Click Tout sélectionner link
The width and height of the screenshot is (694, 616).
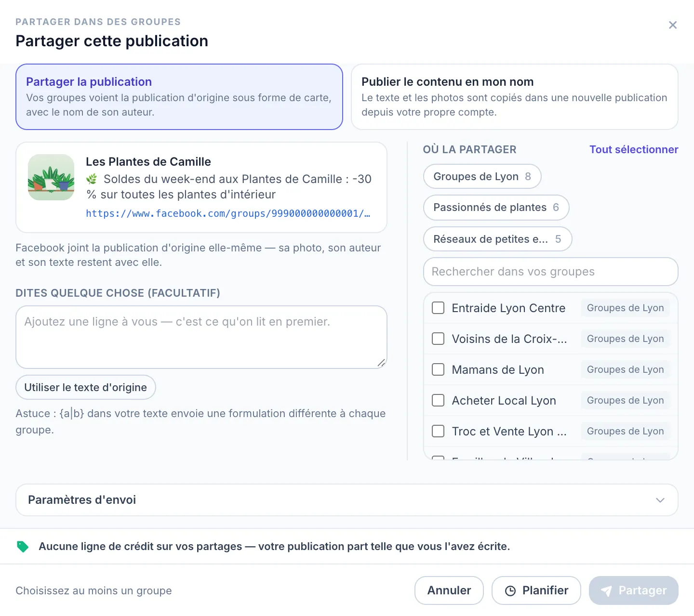tap(634, 149)
